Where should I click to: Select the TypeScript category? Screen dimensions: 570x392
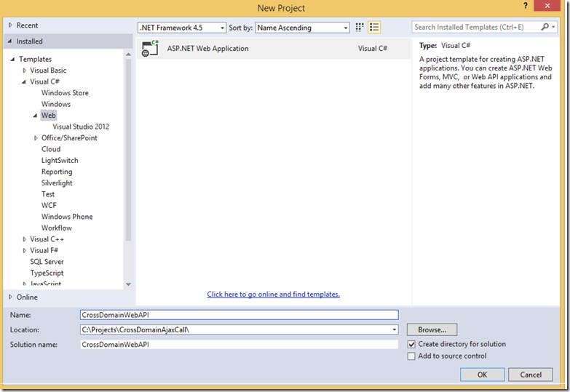click(x=47, y=273)
